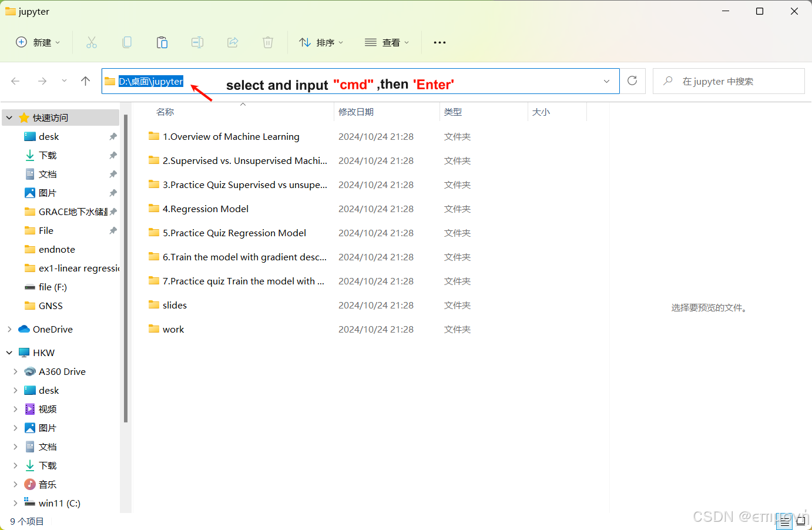812x530 pixels.
Task: Click the Rename icon in the toolbar
Action: pyautogui.click(x=197, y=42)
